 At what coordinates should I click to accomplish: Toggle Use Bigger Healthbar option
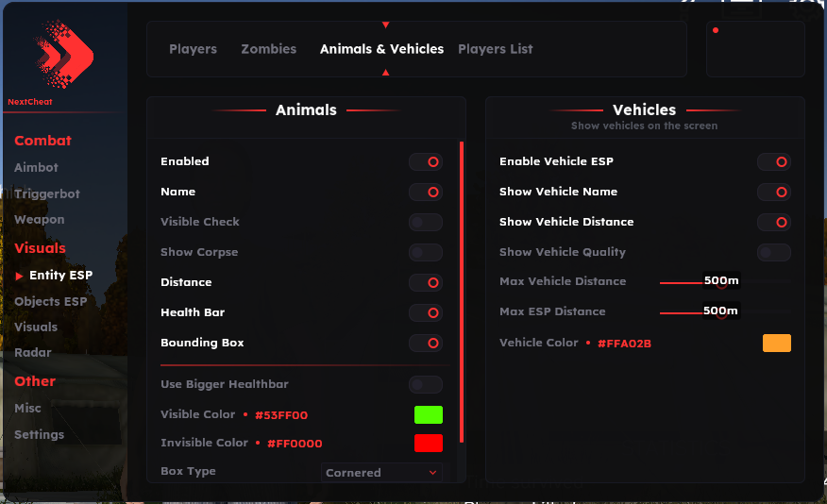click(426, 385)
